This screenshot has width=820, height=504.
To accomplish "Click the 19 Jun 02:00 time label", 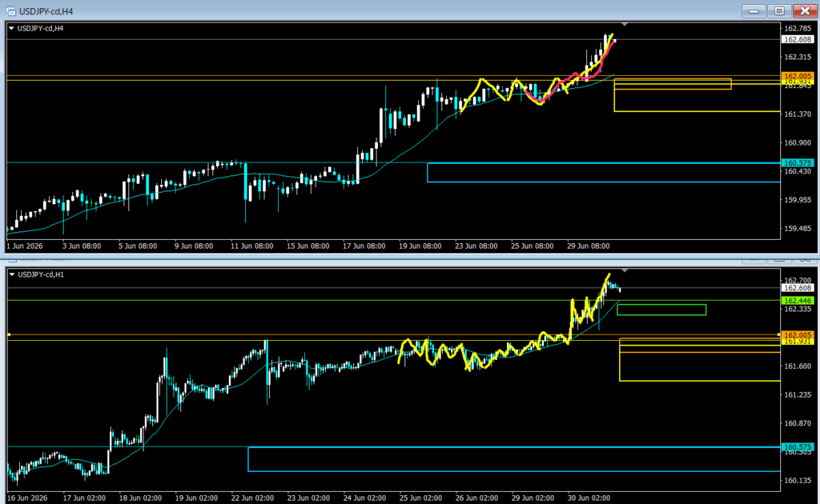I will [196, 498].
